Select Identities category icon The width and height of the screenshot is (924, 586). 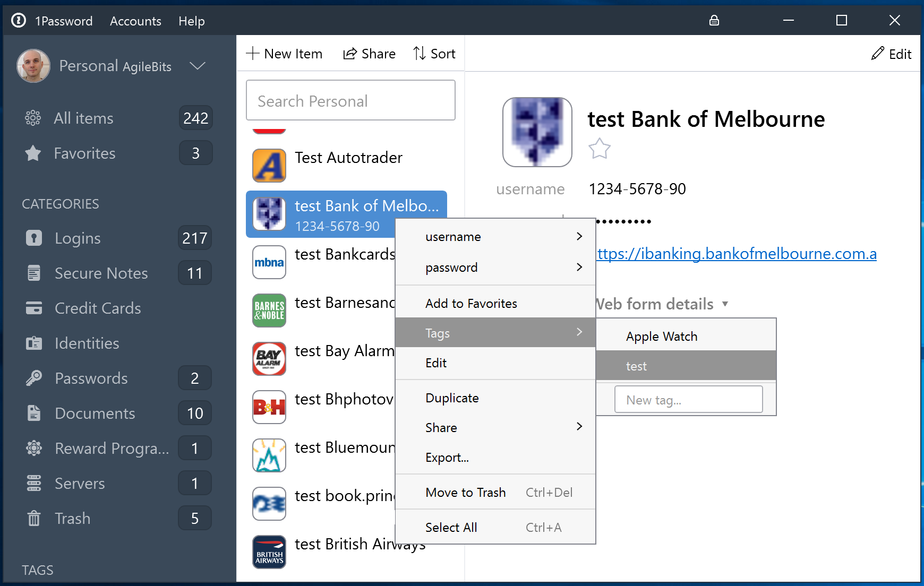(34, 343)
